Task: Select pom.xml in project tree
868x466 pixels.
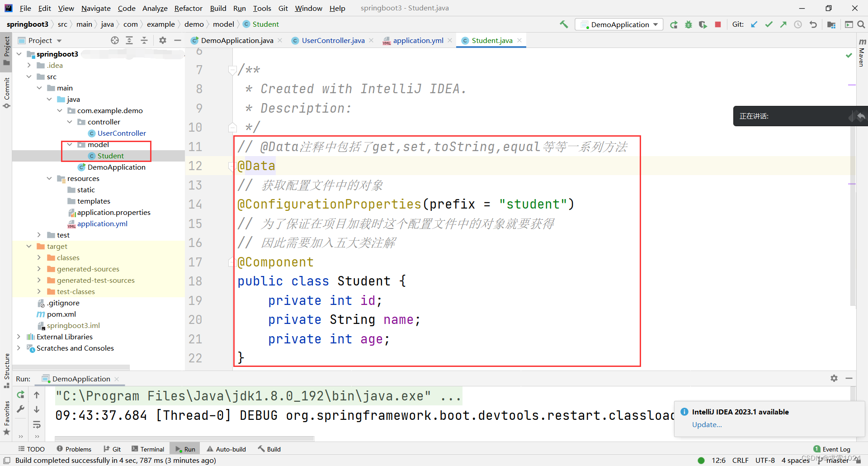Action: click(61, 314)
